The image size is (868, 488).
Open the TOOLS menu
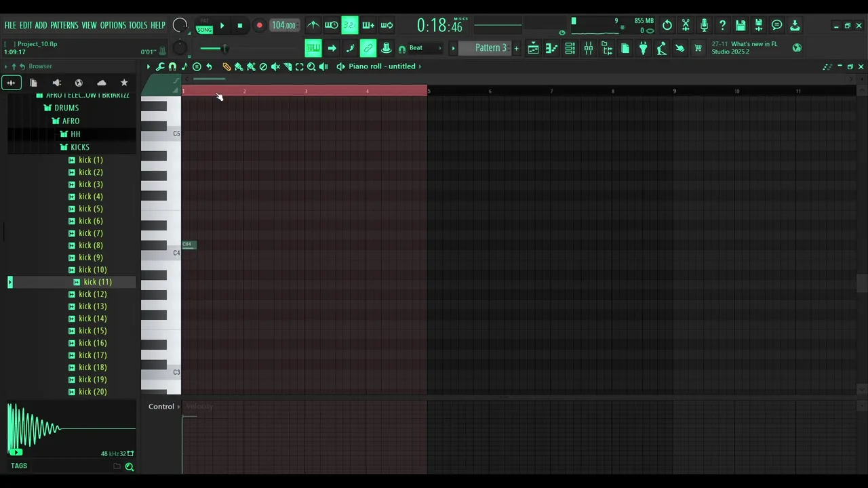pos(138,25)
